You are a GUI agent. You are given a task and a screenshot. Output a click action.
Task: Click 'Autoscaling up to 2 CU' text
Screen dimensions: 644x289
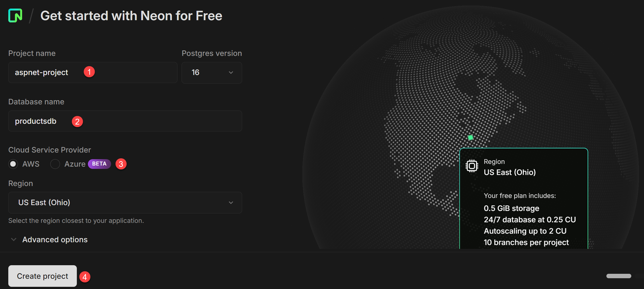[x=525, y=231]
